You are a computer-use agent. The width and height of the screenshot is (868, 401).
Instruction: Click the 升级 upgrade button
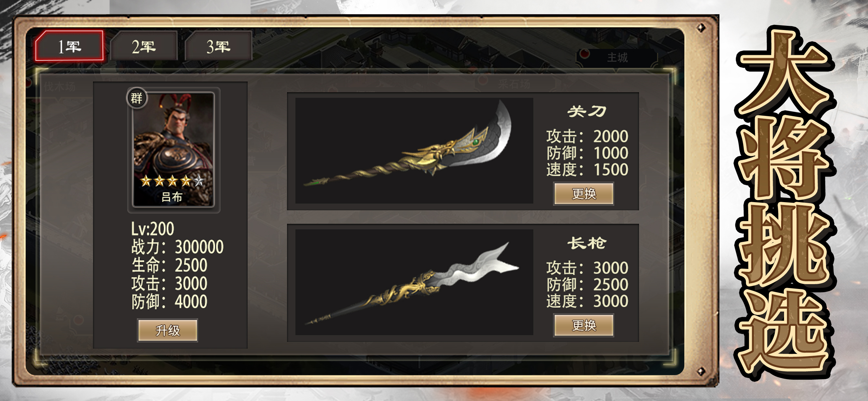(x=168, y=330)
